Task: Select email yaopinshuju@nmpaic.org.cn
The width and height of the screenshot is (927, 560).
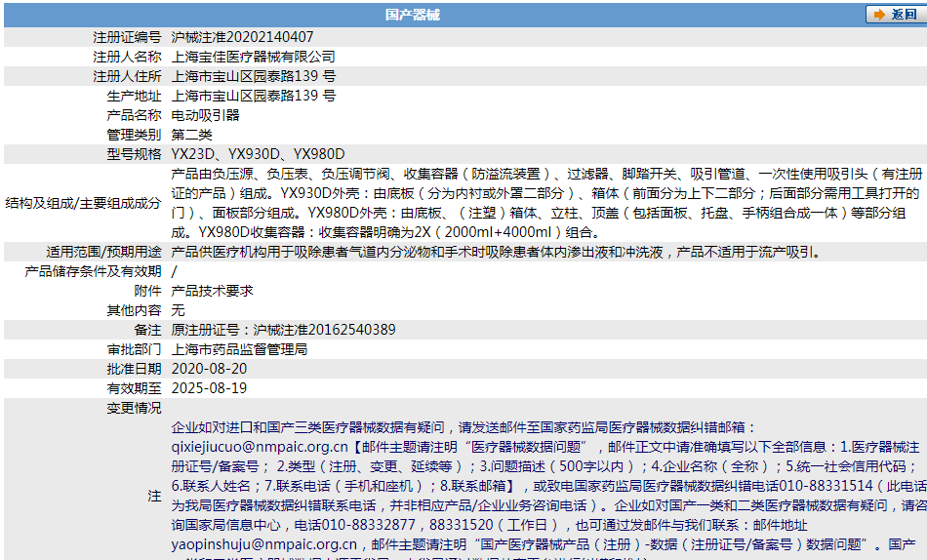Action: 264,544
